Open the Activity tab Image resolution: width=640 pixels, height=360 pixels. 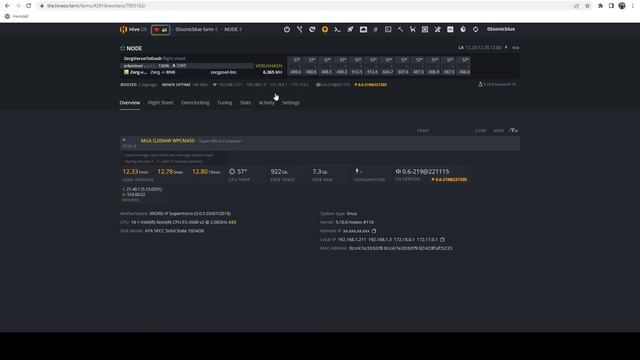coord(267,103)
